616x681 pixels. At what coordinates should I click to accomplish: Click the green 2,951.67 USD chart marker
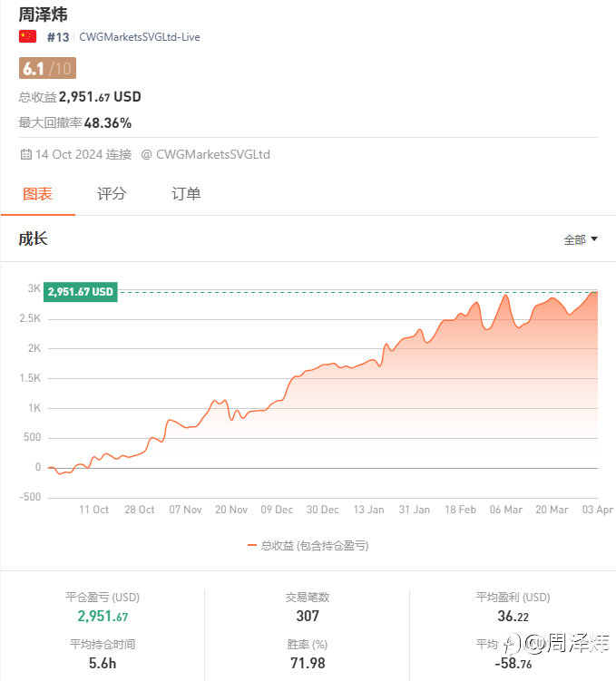[81, 292]
